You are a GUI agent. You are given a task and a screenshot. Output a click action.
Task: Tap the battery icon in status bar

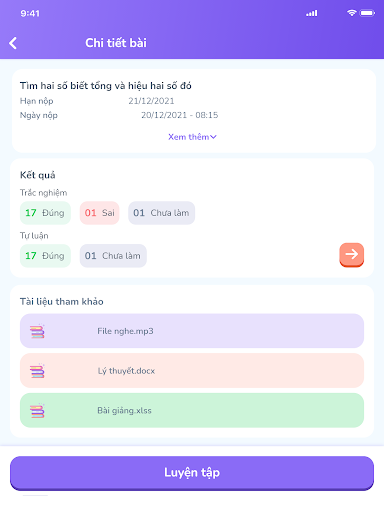click(367, 13)
